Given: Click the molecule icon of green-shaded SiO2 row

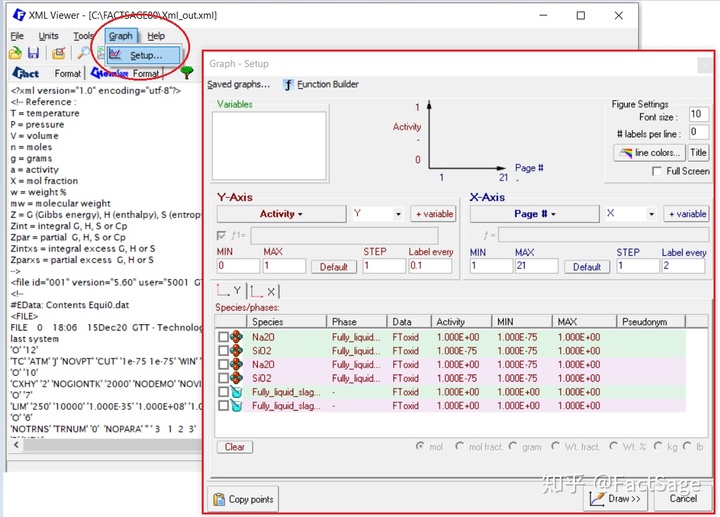Looking at the screenshot, I should pyautogui.click(x=236, y=351).
